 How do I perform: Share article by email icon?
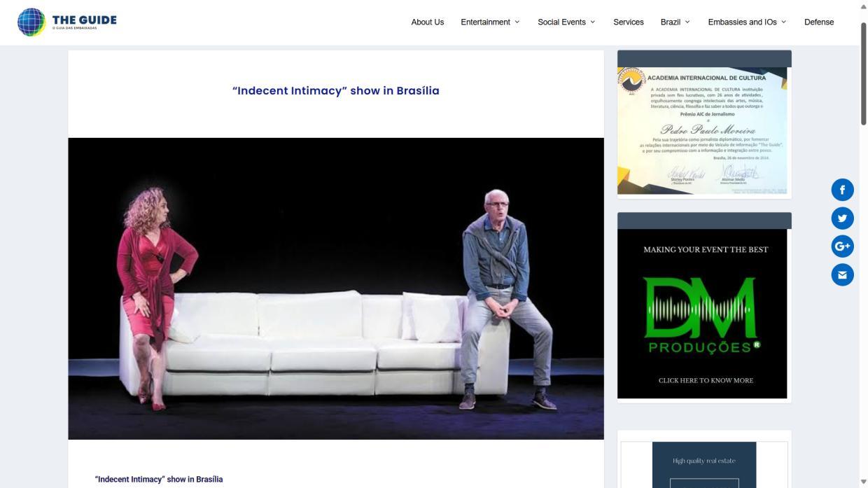pos(842,274)
